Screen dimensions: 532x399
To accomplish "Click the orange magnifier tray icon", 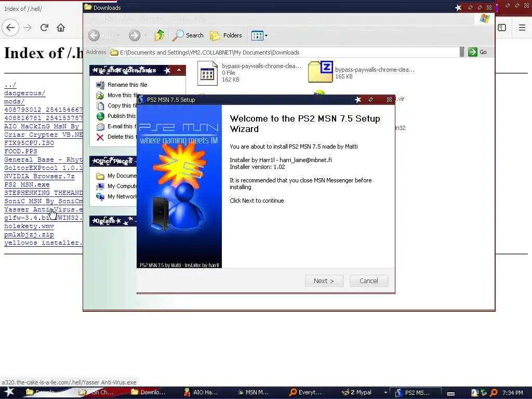I will point(494,393).
